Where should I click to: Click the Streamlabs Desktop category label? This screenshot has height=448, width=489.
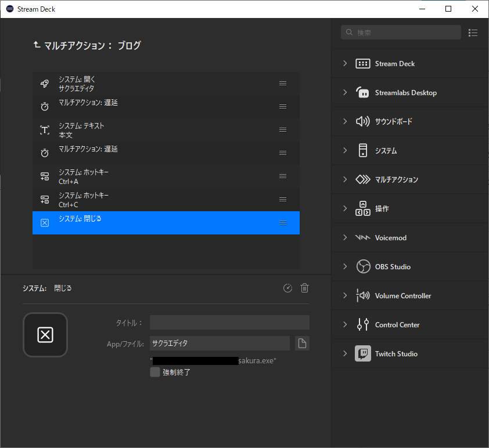coord(406,92)
